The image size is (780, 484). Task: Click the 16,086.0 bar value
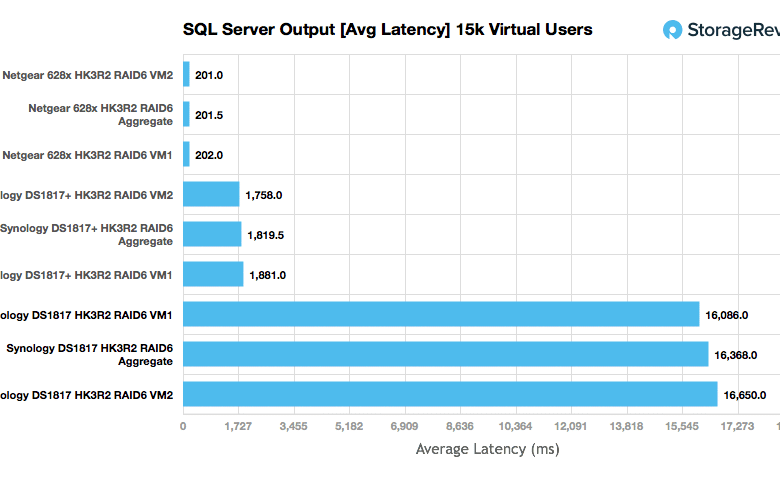pyautogui.click(x=727, y=315)
